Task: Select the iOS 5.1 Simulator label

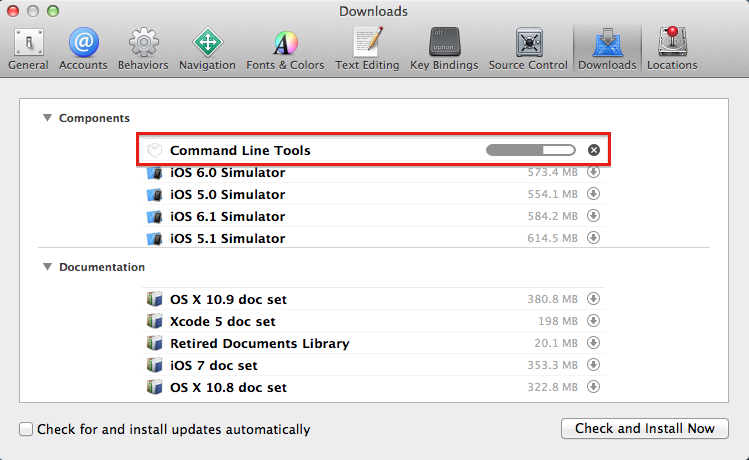Action: click(x=227, y=238)
